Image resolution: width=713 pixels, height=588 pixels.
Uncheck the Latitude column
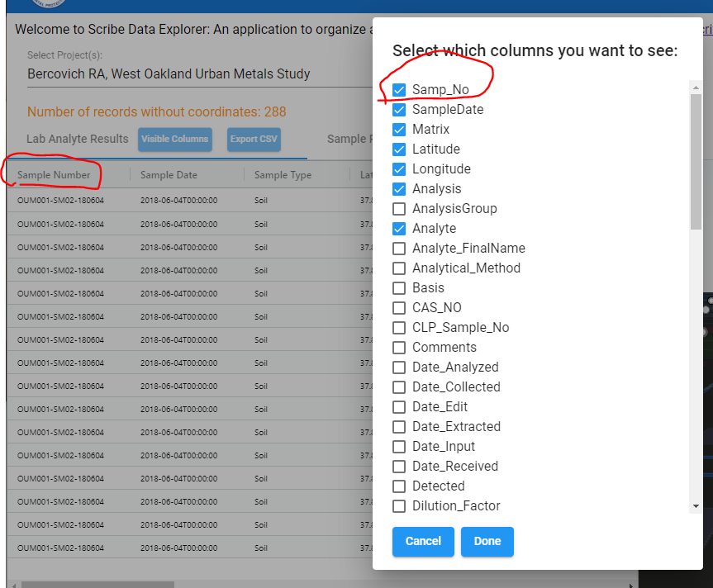tap(400, 149)
